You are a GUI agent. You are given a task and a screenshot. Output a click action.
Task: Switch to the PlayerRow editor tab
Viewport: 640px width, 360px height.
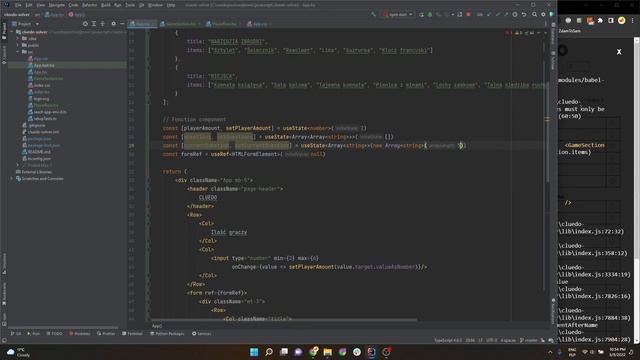pos(224,24)
